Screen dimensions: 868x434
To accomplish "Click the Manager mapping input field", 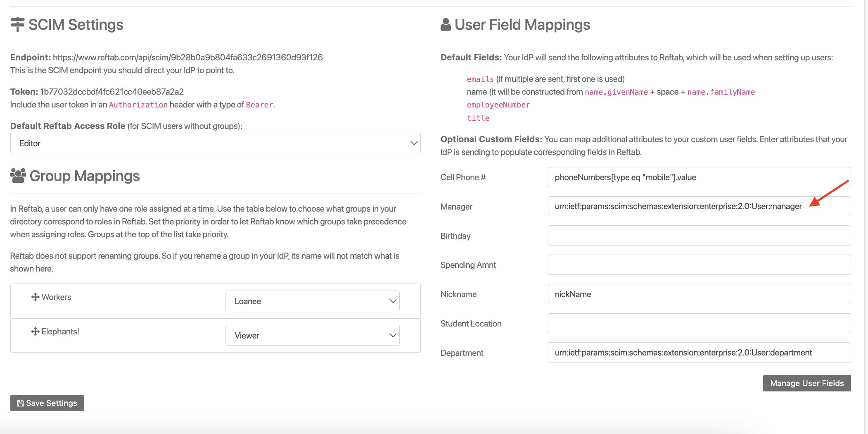I will point(699,206).
